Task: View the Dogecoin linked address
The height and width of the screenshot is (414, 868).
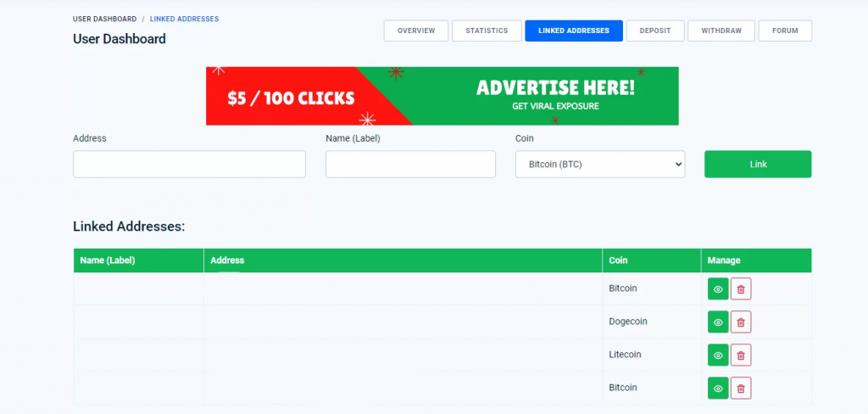Action: coord(718,322)
